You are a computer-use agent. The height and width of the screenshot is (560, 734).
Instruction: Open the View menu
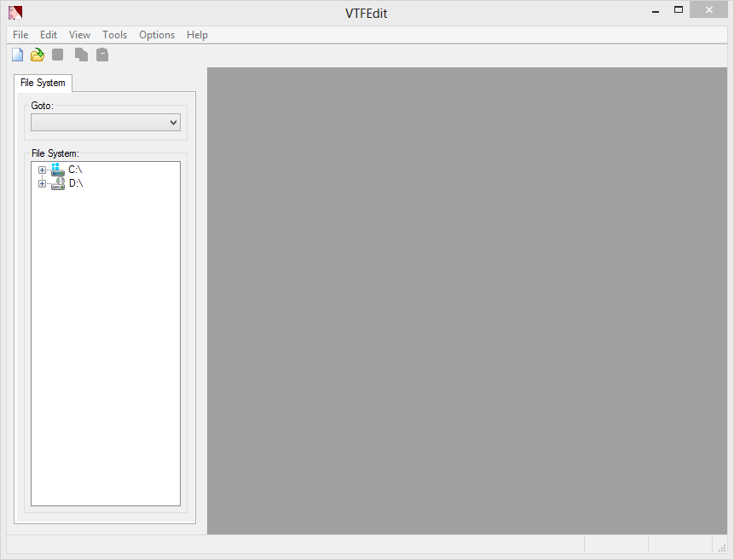[79, 35]
